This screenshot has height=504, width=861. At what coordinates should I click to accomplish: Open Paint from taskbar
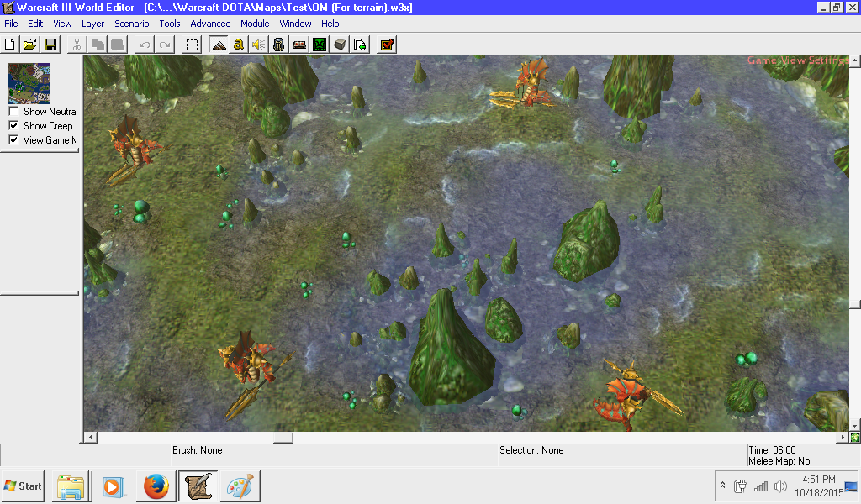pos(240,486)
